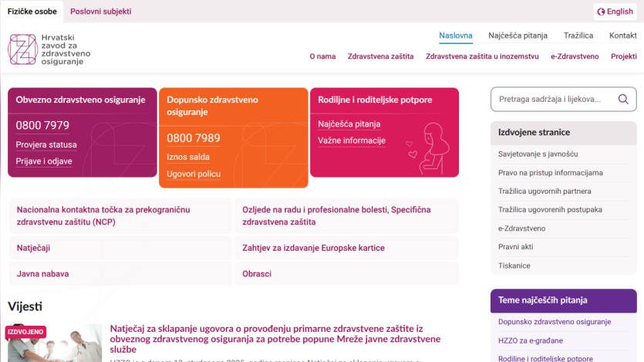644x362 pixels.
Task: Open Natječaji link
Action: point(120,248)
